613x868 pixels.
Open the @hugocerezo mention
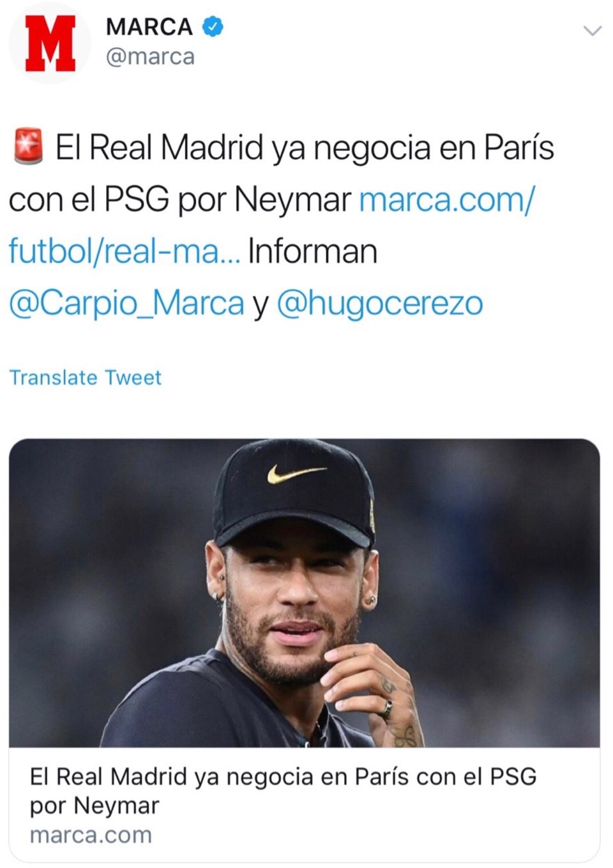click(x=380, y=304)
